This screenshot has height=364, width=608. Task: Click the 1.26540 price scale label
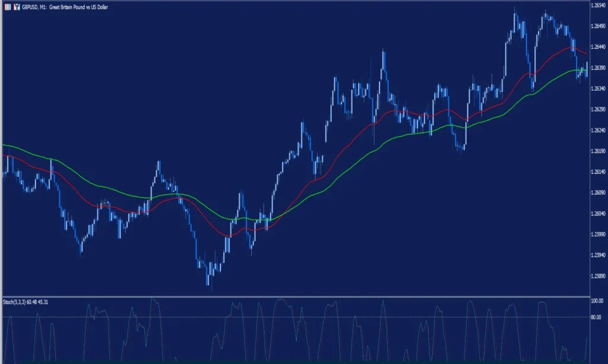(x=597, y=5)
